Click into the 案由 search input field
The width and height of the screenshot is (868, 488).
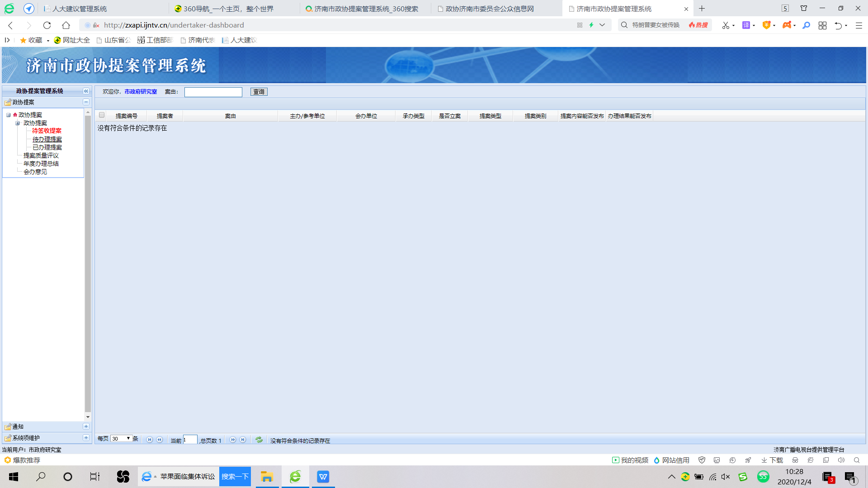[x=213, y=92]
